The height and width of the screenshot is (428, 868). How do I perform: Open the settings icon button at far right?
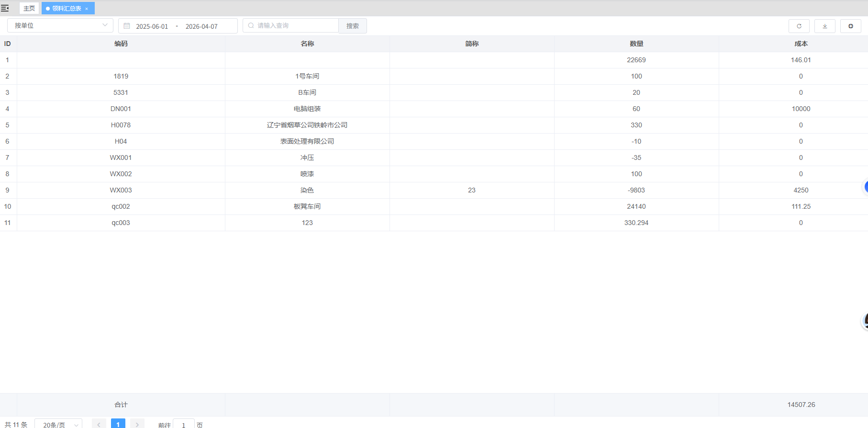click(x=850, y=26)
